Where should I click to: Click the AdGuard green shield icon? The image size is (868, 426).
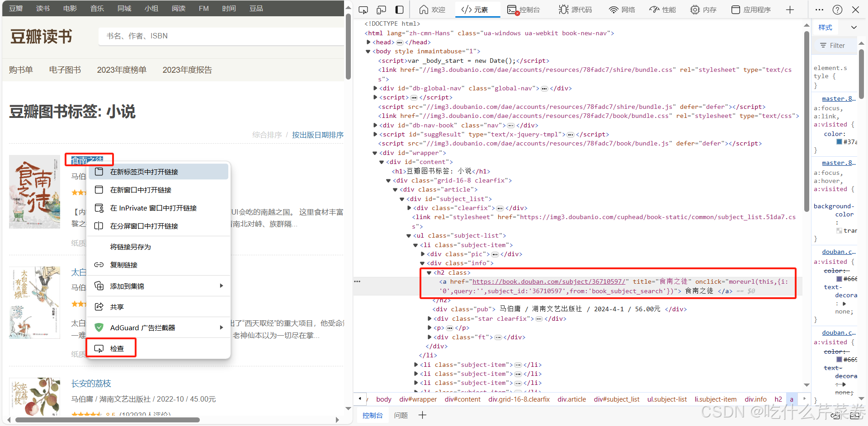(99, 328)
